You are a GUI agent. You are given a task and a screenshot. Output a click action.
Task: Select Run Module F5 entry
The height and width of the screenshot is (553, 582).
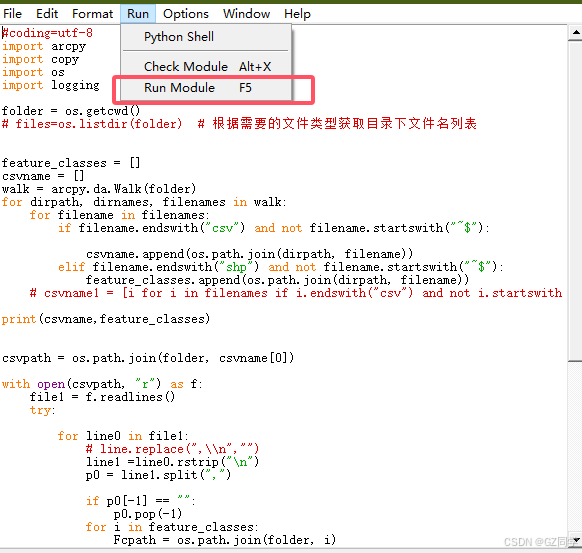(206, 88)
